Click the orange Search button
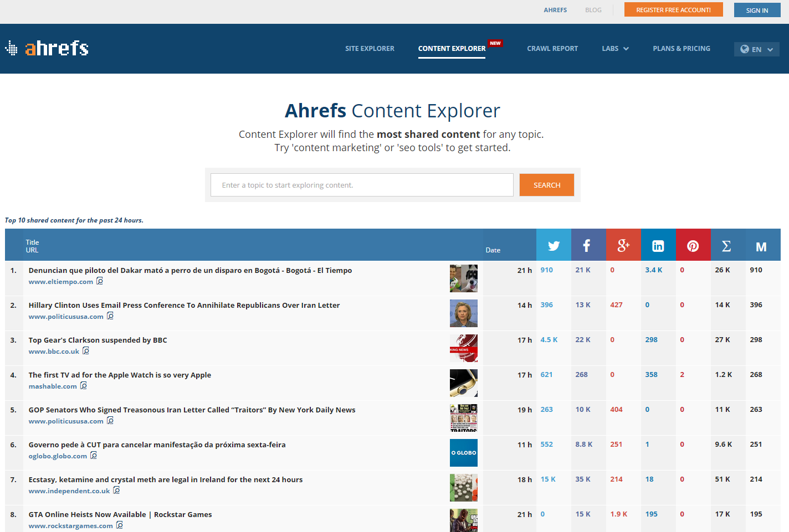Viewport: 789px width, 532px height. pyautogui.click(x=547, y=185)
